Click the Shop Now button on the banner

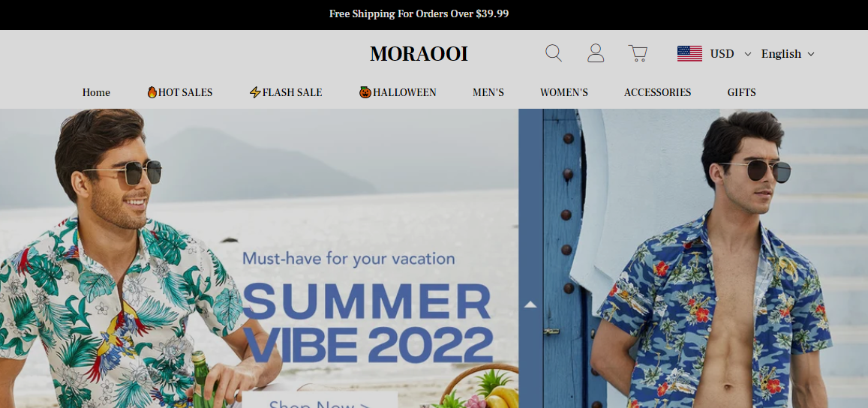point(320,400)
